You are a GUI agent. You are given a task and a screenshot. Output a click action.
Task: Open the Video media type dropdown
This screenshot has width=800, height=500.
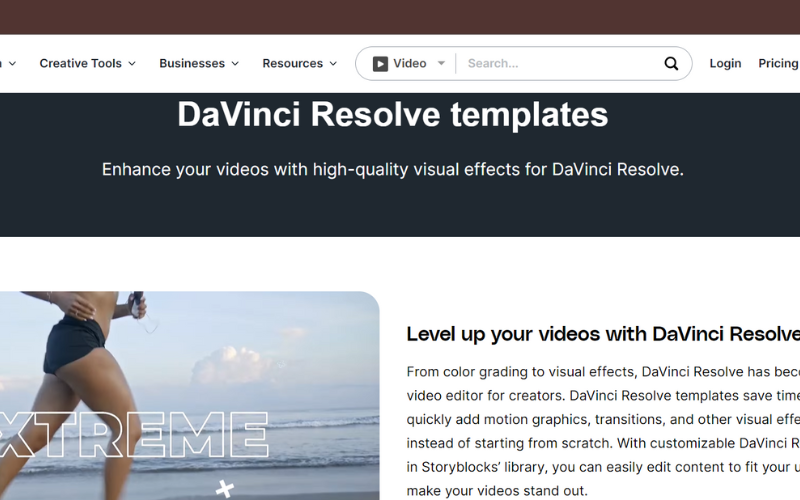coord(409,64)
